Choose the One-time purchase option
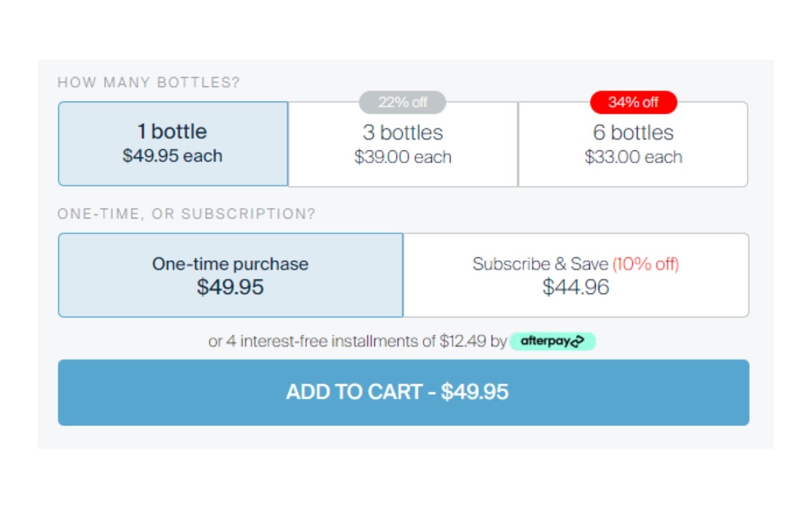Viewport: 812px width, 508px height. (230, 275)
